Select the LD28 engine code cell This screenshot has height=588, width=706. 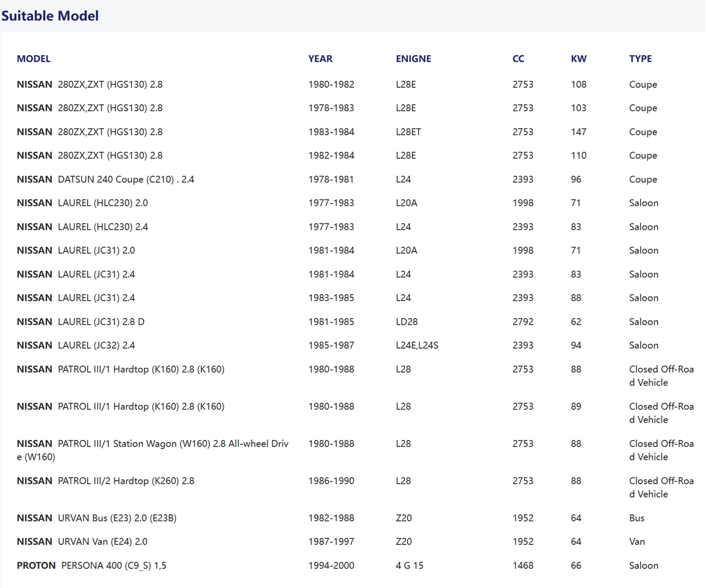406,322
